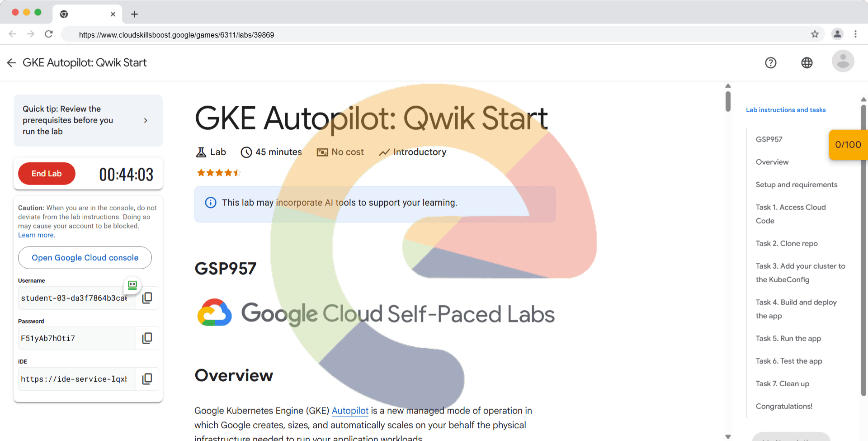Screen dimensions: 868x441
Task: Click the 0/100 score progress badge
Action: pyautogui.click(x=848, y=145)
